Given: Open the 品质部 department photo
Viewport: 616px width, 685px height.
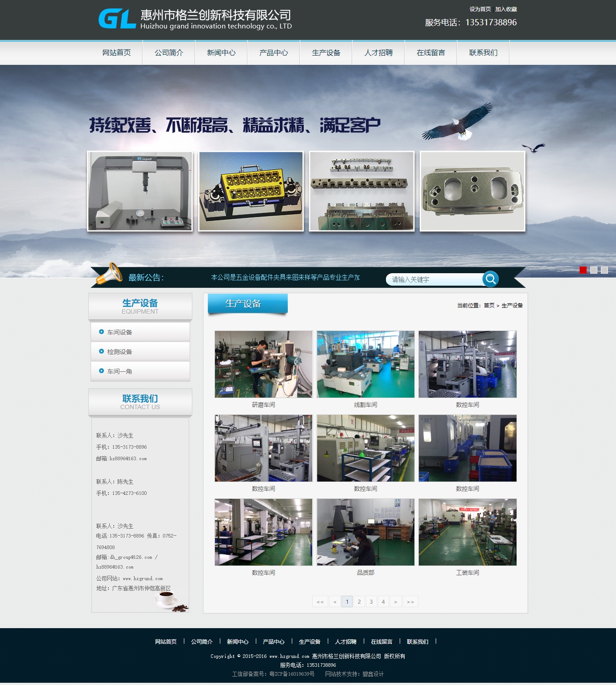Looking at the screenshot, I should click(x=366, y=532).
